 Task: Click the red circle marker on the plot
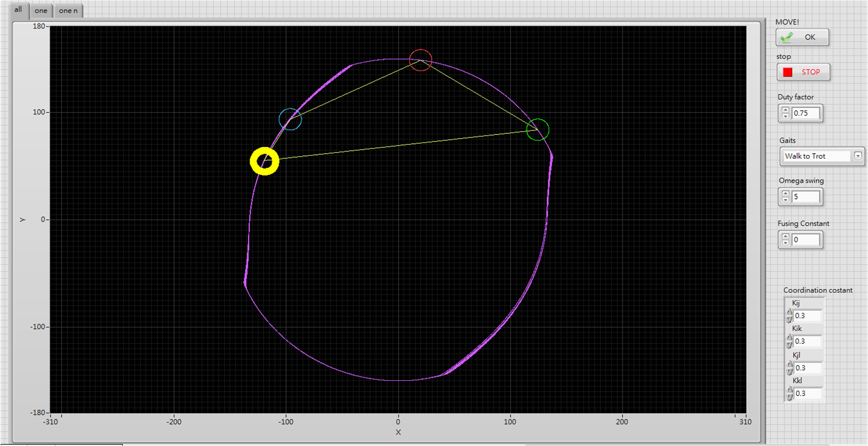[x=421, y=60]
